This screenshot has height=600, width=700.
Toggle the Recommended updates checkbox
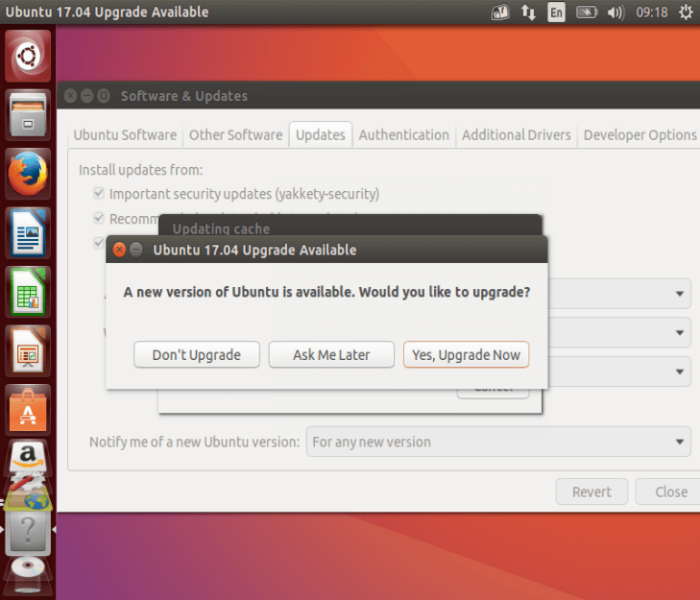click(x=99, y=218)
